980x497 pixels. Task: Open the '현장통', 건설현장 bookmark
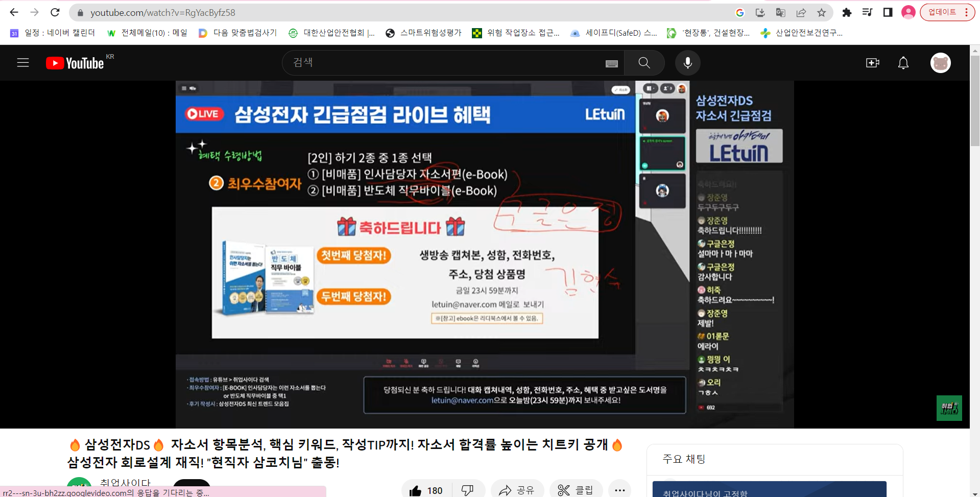pos(708,33)
